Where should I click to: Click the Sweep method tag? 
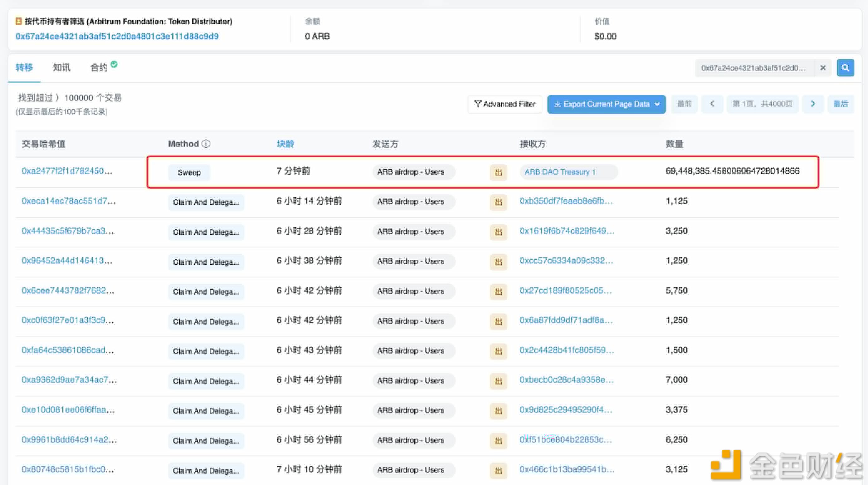189,173
